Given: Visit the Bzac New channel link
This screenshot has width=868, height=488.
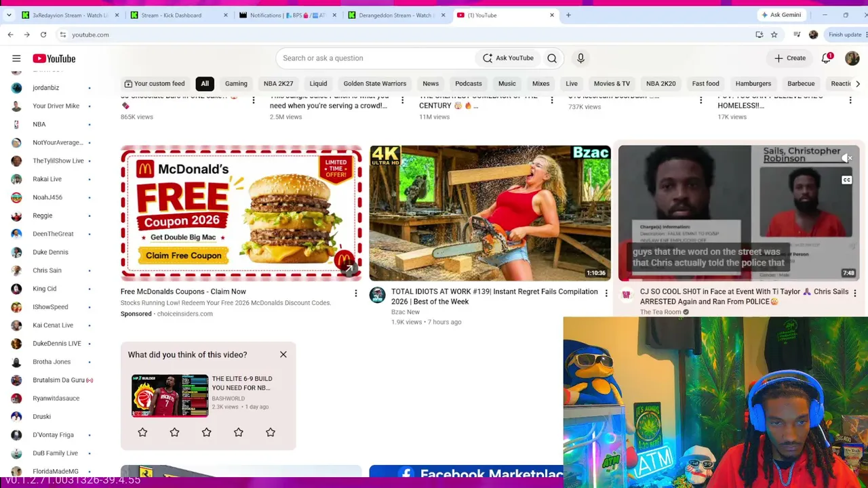Looking at the screenshot, I should 406,312.
